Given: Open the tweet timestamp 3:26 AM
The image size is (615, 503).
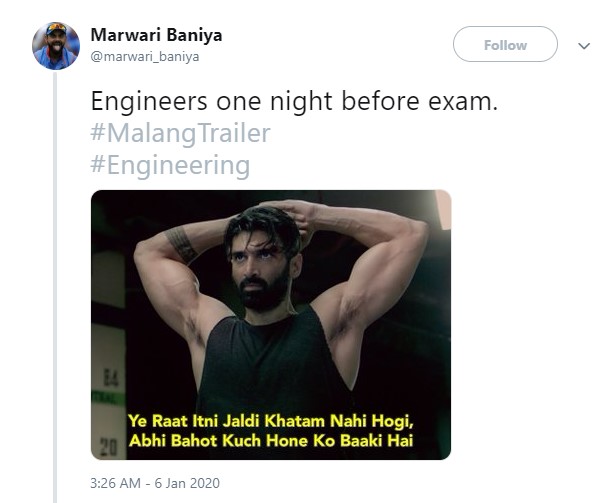Looking at the screenshot, I should (x=115, y=483).
